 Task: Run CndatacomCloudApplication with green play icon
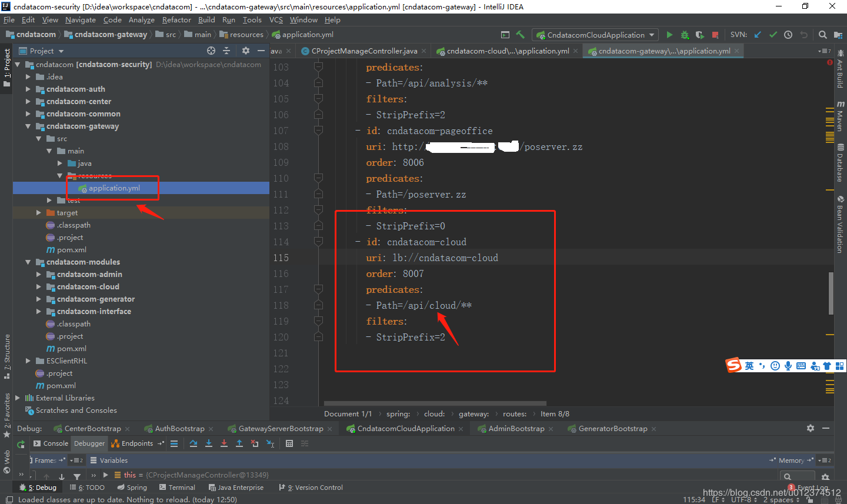pos(669,35)
